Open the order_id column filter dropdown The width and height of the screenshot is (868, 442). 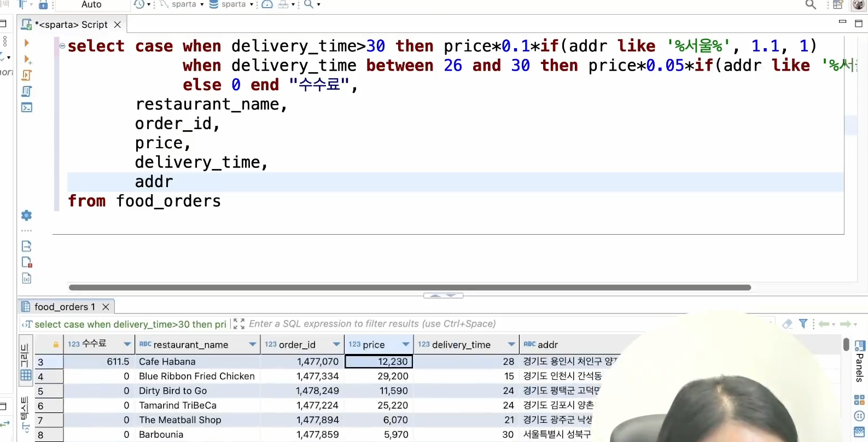336,345
